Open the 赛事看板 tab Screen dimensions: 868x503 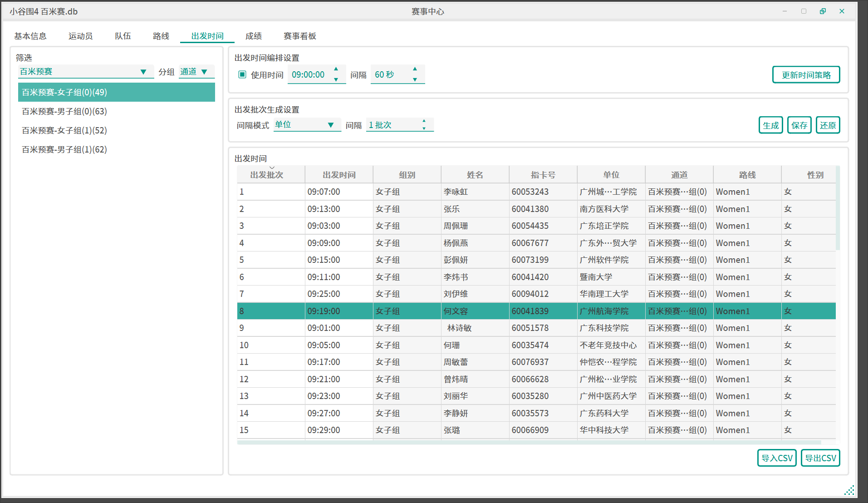tap(299, 36)
